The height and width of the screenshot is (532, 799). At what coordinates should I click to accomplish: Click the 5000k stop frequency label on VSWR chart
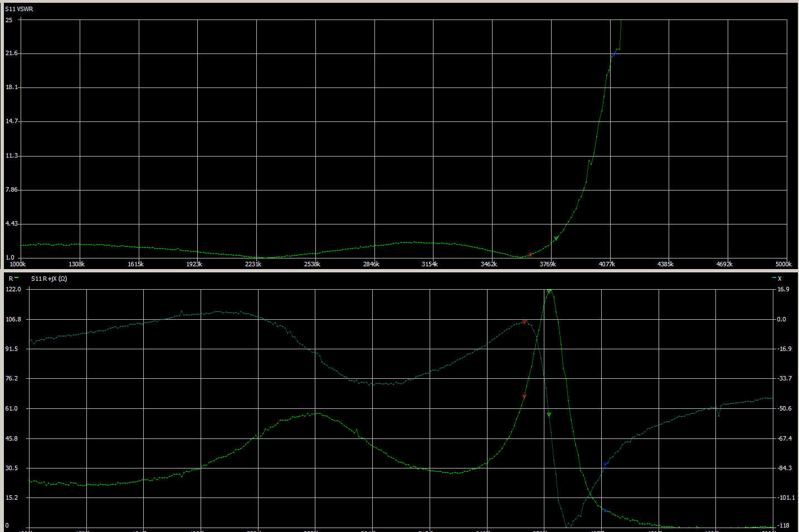click(783, 264)
